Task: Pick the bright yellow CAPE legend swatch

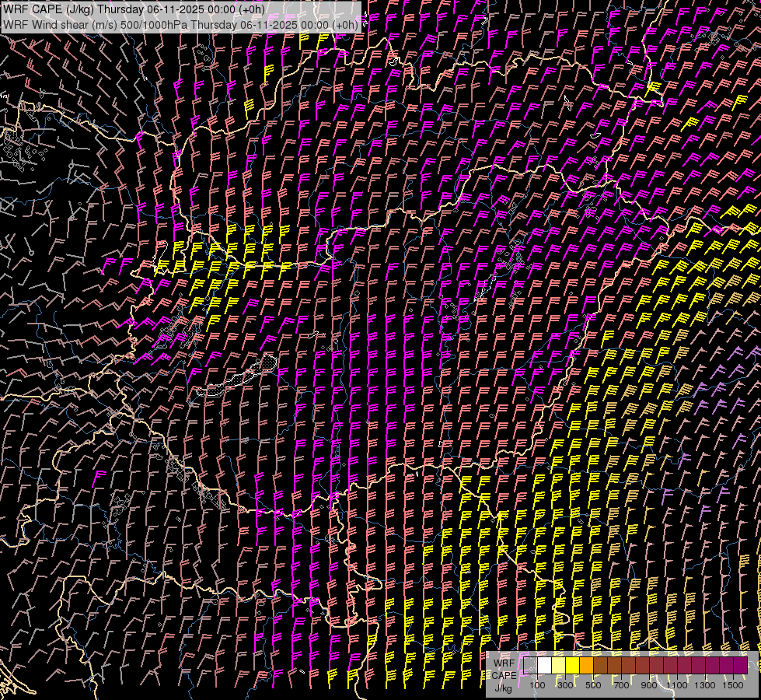Action: point(573,666)
